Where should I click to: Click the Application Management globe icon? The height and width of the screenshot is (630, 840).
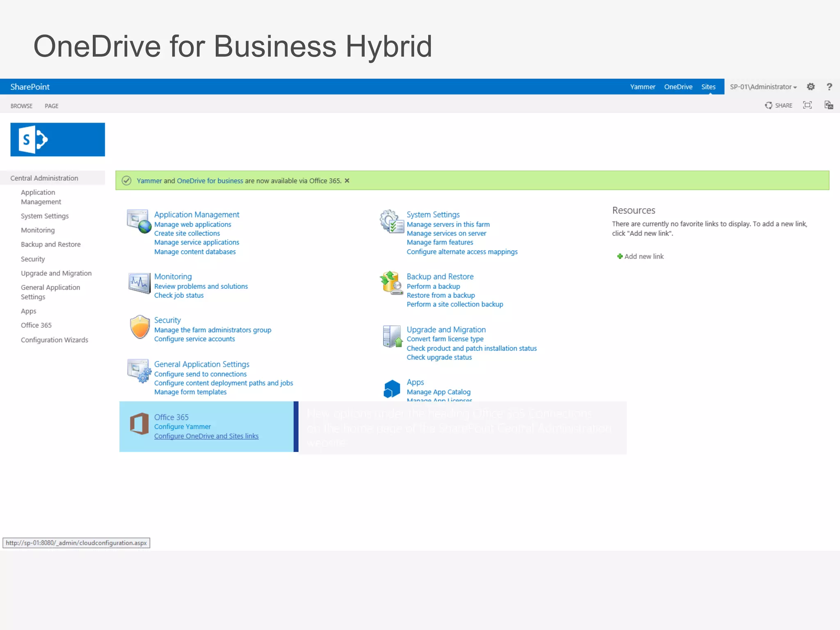click(139, 221)
